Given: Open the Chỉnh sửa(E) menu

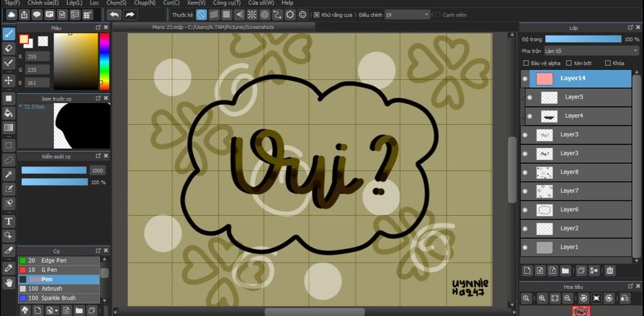Looking at the screenshot, I should [x=43, y=3].
